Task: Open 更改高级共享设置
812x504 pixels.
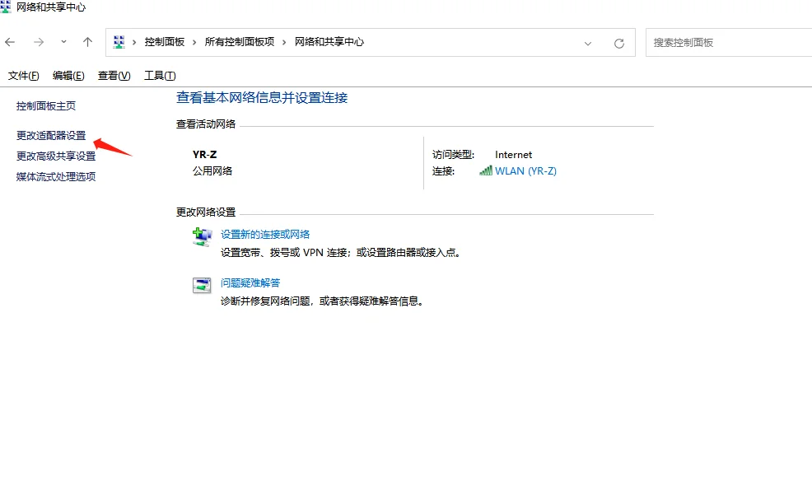Action: tap(56, 156)
